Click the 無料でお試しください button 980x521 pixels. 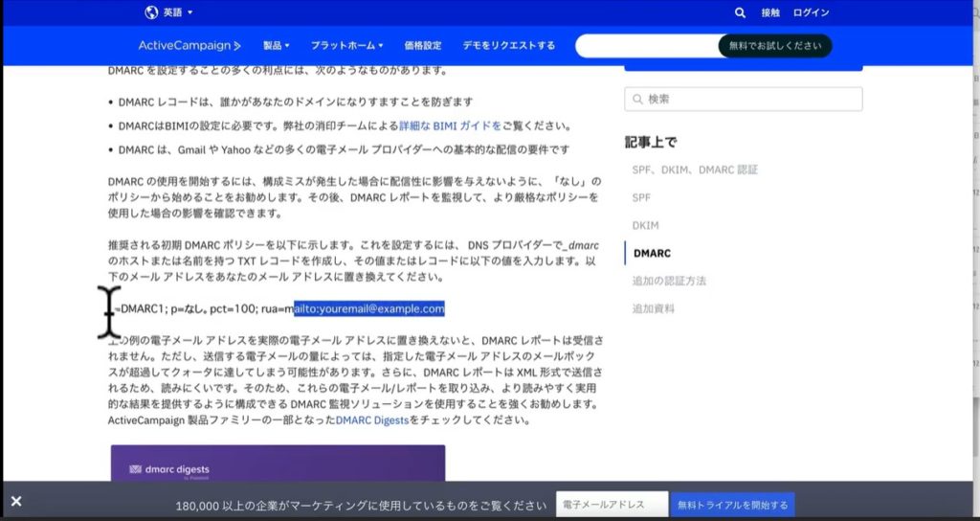[x=774, y=46]
